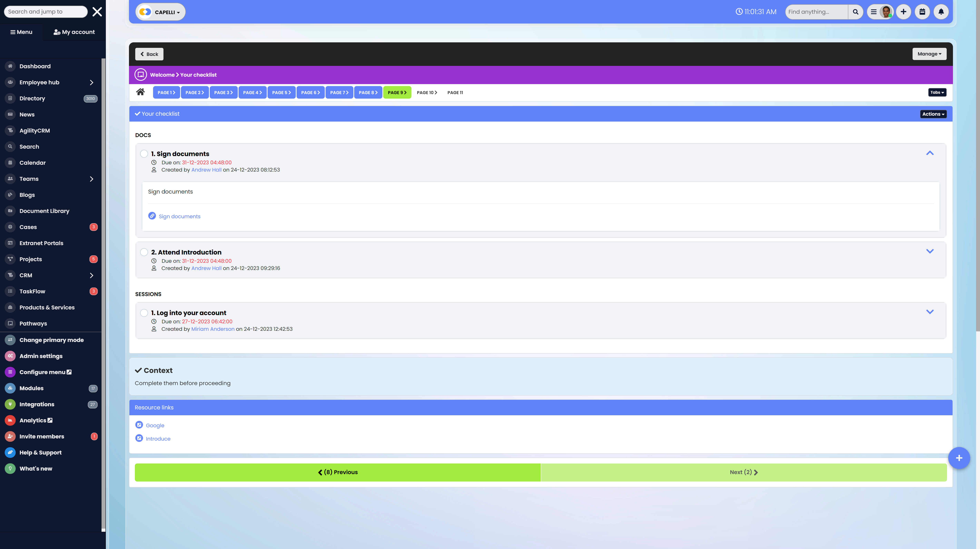
Task: Select the Projects sidebar icon
Action: coord(10,259)
